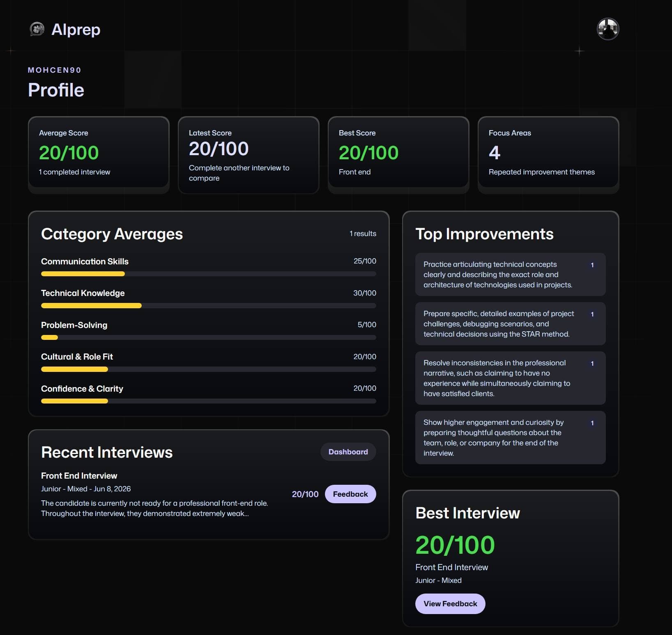The image size is (672, 635).
Task: Click the count badge on 'Practice articulating' item
Action: click(x=592, y=265)
